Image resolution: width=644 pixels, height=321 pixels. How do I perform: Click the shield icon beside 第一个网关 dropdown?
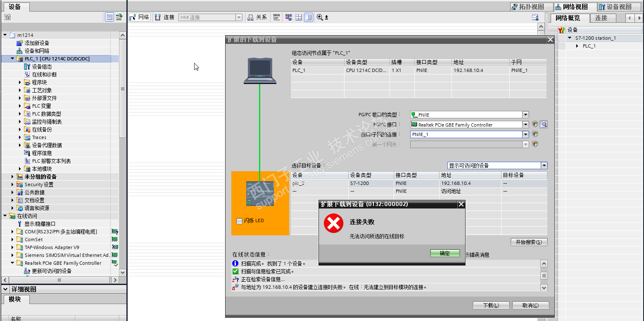[x=535, y=144]
